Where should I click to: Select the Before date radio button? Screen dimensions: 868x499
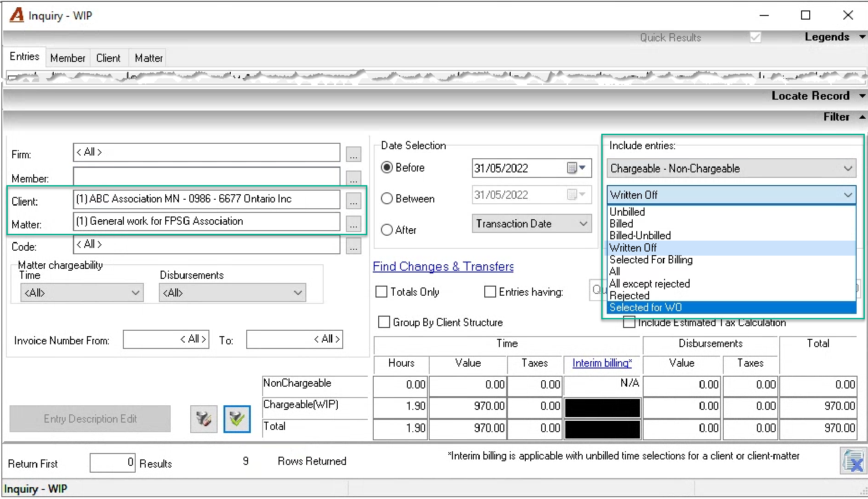coord(387,167)
